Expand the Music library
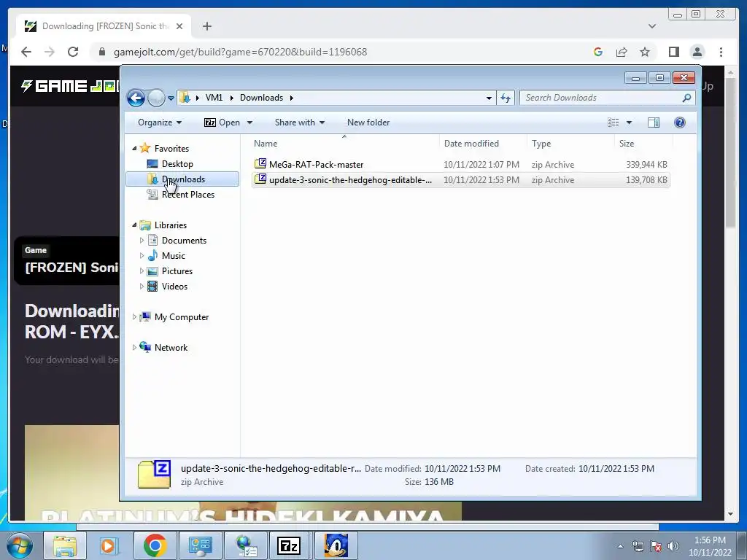 [x=142, y=256]
